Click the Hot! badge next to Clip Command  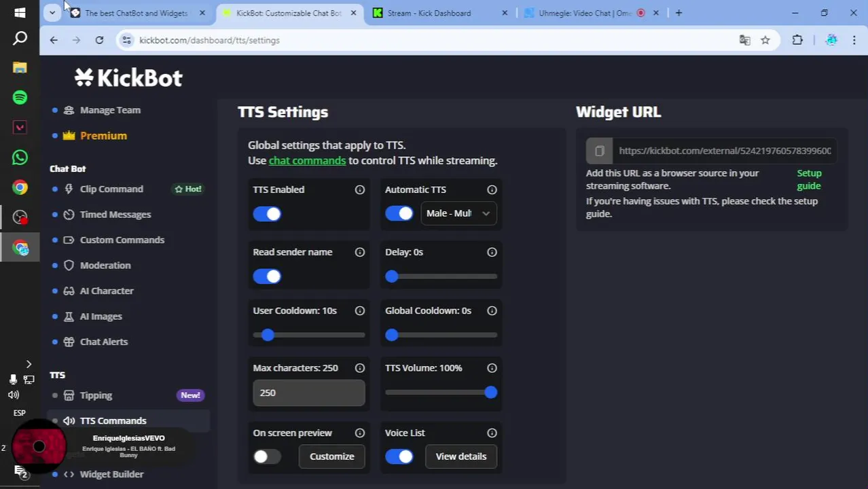pos(188,189)
